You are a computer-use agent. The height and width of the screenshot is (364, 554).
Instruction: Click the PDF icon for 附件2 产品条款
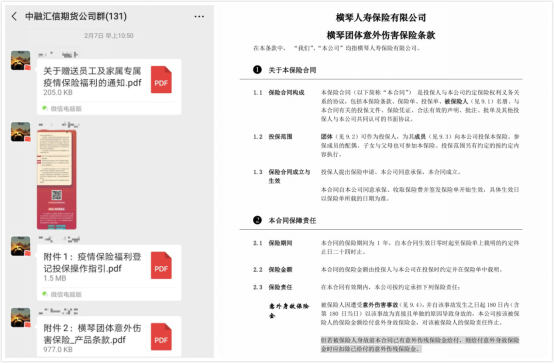coord(161,337)
